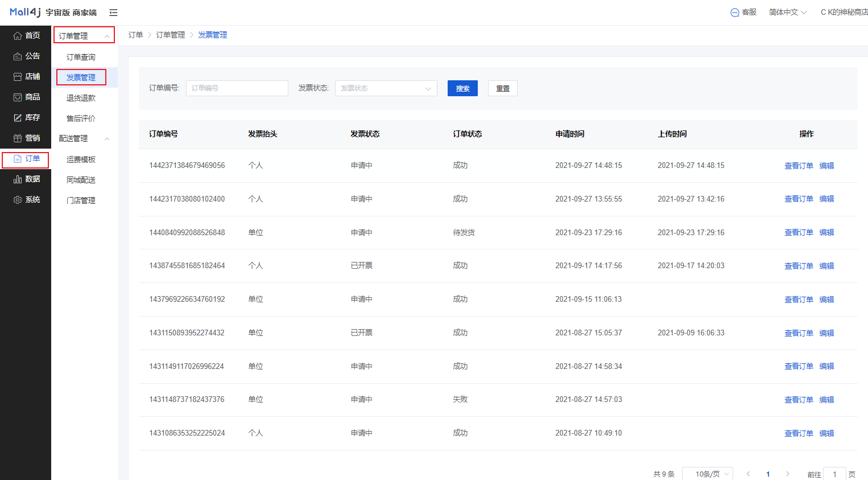The height and width of the screenshot is (480, 868).
Task: Click 查看订单 for order 1438745581685182464
Action: (799, 266)
